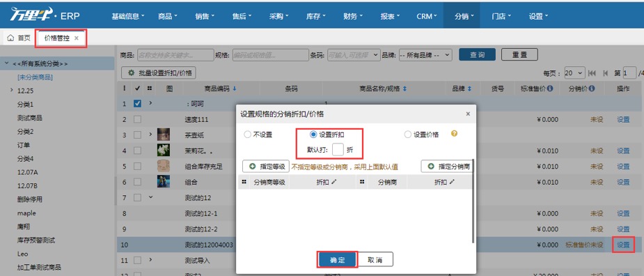The width and height of the screenshot is (644, 276).
Task: Click grid icon before 分销商等级 column
Action: click(x=244, y=181)
